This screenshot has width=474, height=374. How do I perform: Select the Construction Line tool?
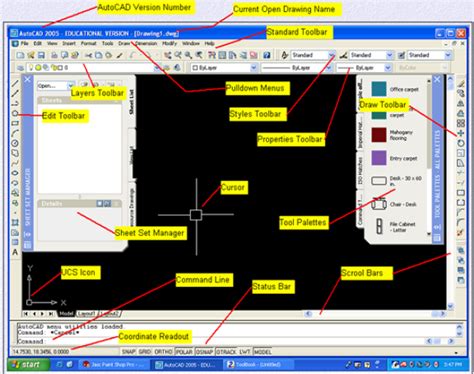(15, 93)
